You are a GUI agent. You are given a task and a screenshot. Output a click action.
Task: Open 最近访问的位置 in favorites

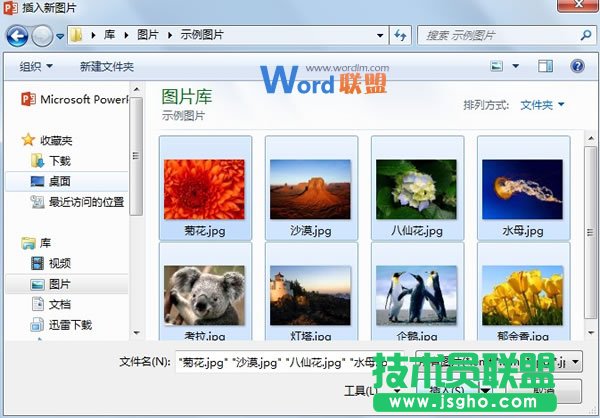point(78,202)
